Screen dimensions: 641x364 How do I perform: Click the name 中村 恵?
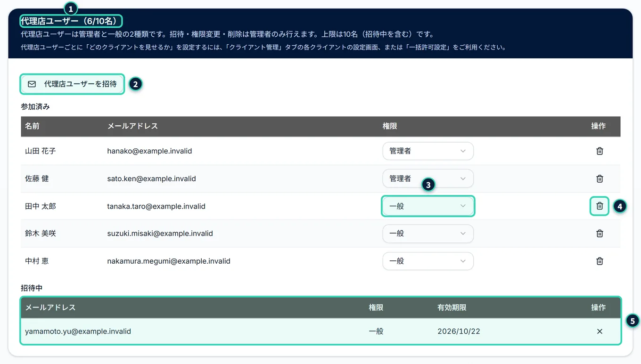(x=37, y=261)
